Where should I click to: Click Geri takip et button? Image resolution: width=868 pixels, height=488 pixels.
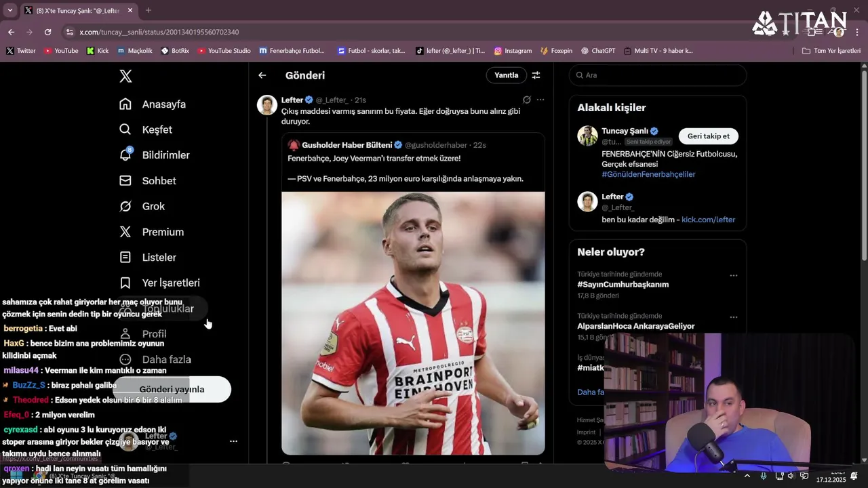click(708, 136)
